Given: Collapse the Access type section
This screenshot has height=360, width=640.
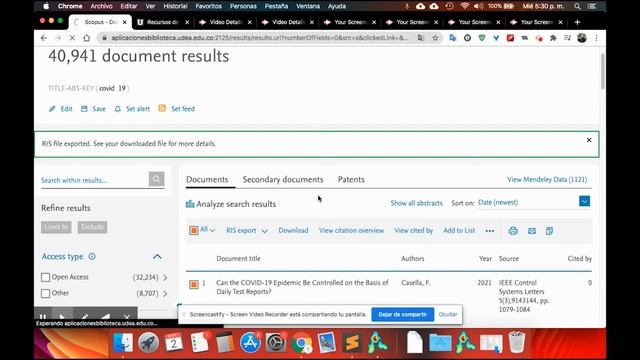Looking at the screenshot, I should [x=157, y=256].
